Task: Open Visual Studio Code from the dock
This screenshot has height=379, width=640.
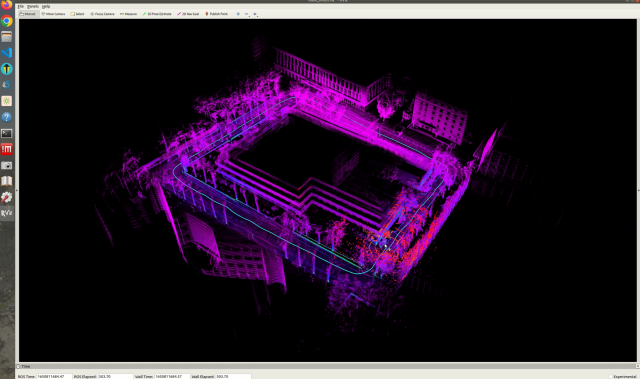Action: tap(7, 53)
